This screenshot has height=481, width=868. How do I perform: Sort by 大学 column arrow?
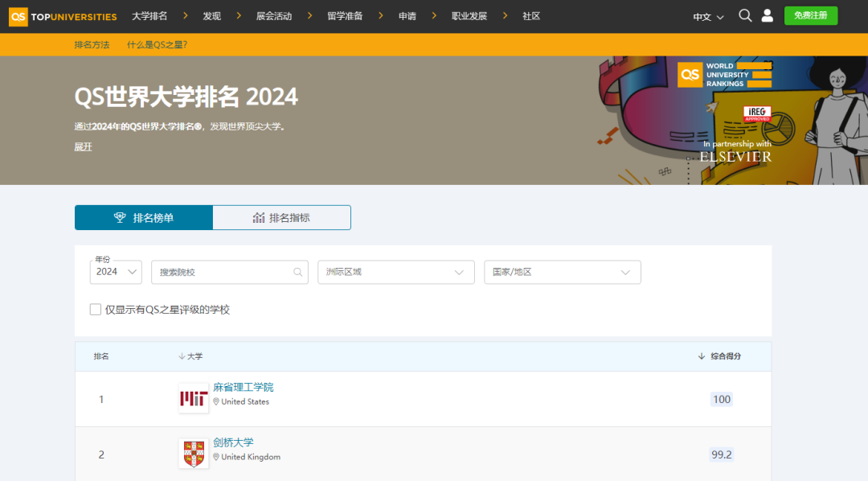(182, 356)
